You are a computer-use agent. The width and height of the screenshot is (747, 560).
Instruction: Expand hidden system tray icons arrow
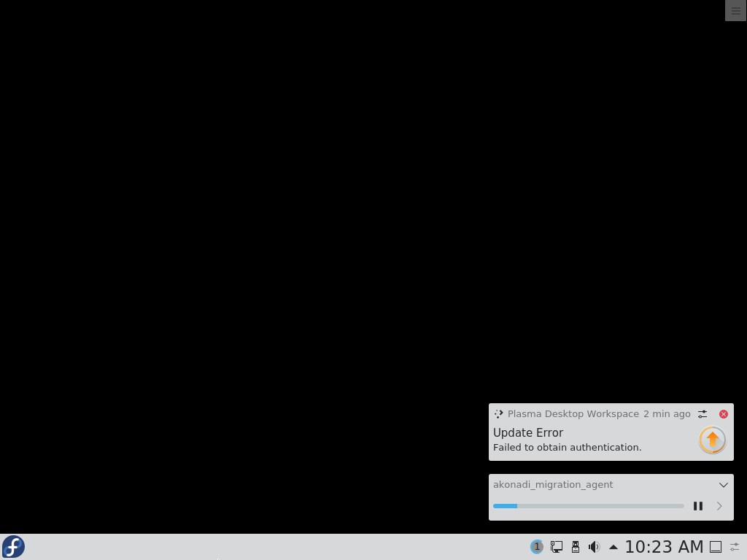pyautogui.click(x=614, y=547)
